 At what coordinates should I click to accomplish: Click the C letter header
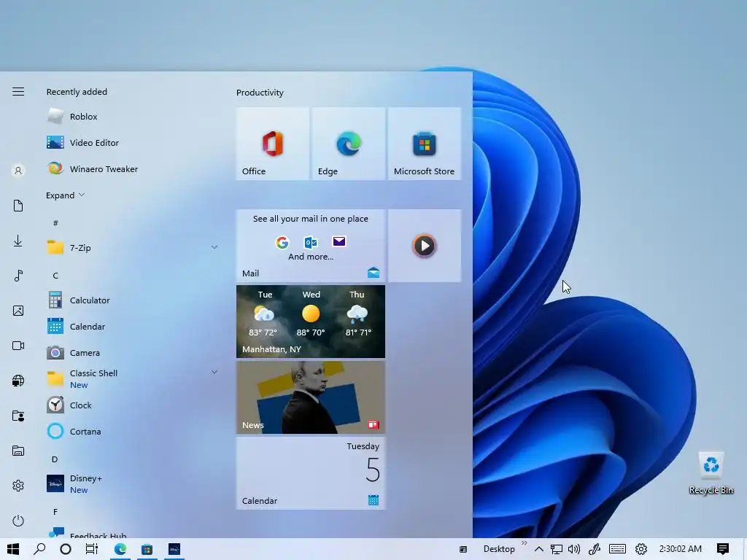tap(55, 275)
